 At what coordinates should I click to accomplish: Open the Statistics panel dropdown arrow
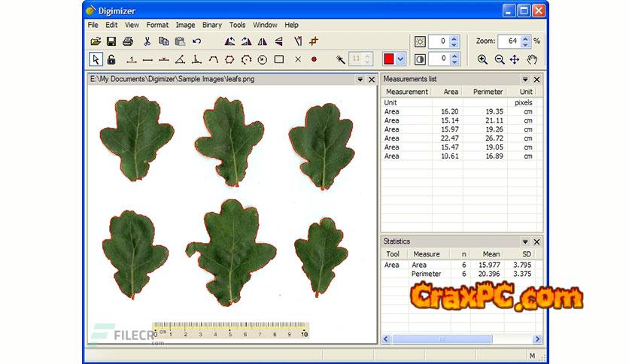(525, 241)
